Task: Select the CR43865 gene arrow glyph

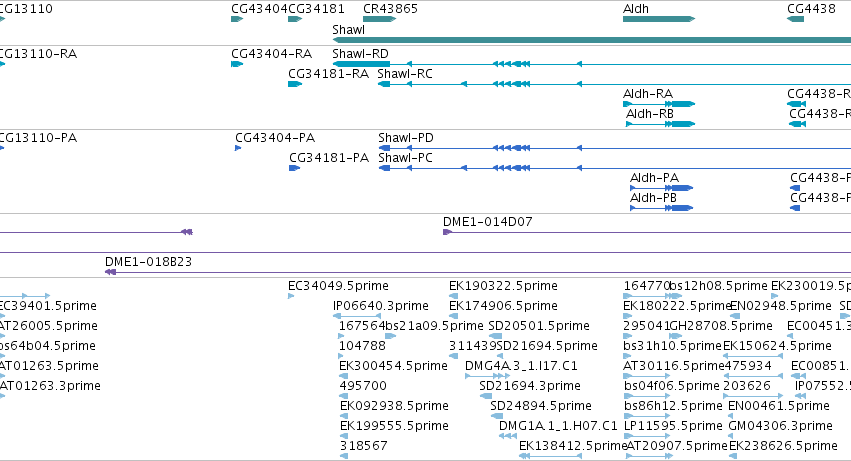Action: pyautogui.click(x=379, y=19)
